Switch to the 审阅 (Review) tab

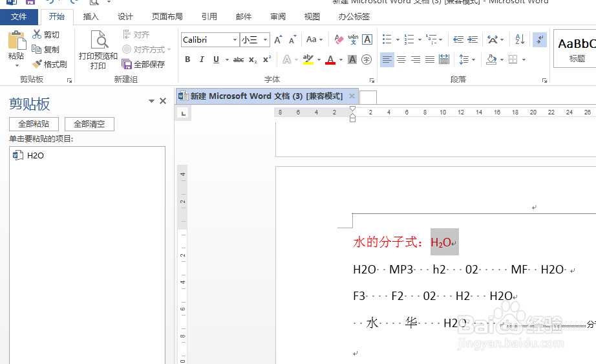coord(278,17)
